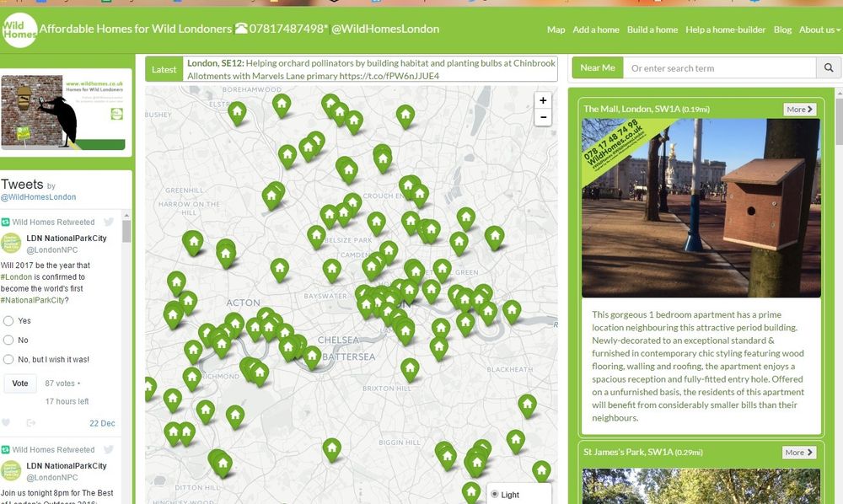Click the Twitter bird icon on second retweet

click(109, 450)
